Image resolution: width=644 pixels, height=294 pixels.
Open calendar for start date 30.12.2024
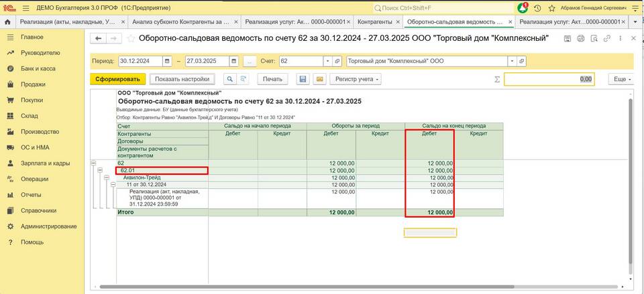167,61
